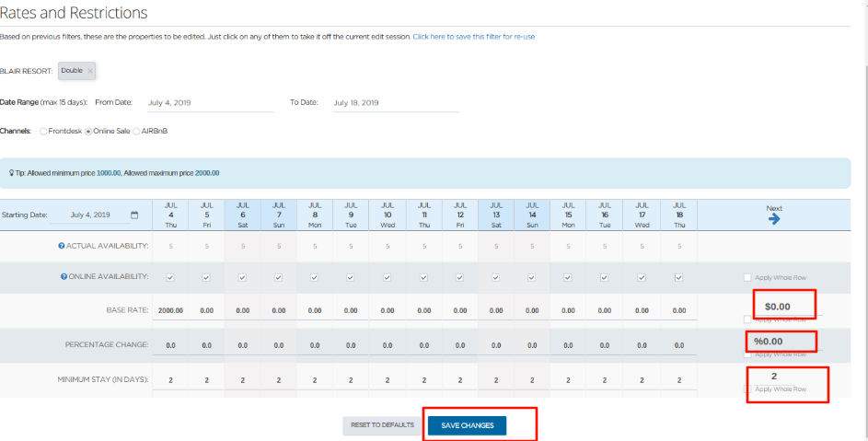Open 'Click here to save this filter' link
The width and height of the screenshot is (868, 441).
[x=473, y=37]
